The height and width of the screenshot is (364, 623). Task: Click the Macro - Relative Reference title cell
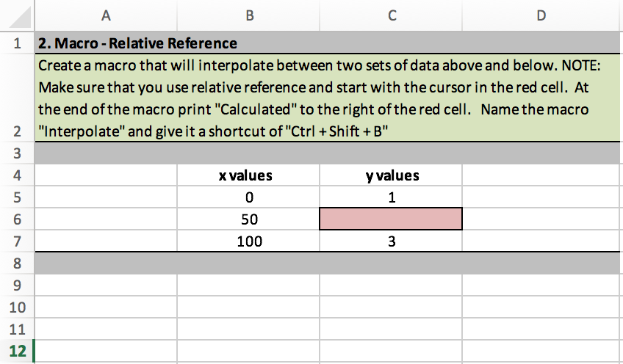click(x=328, y=43)
